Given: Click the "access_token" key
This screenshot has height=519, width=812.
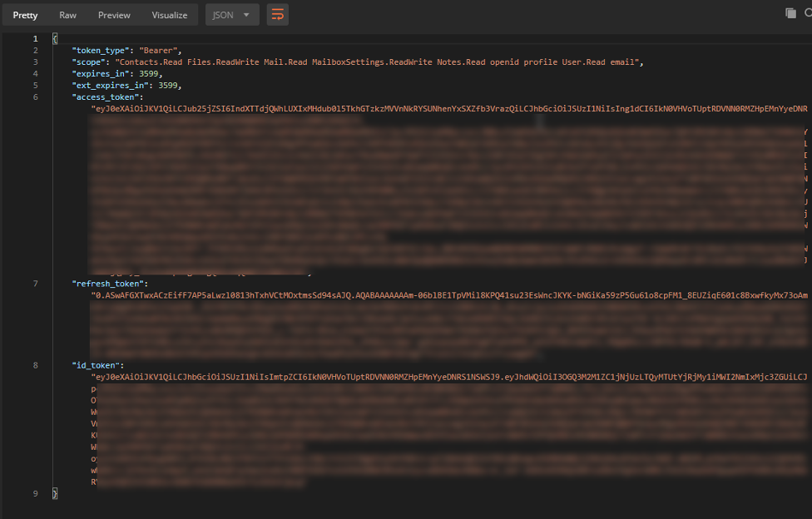Looking at the screenshot, I should [106, 96].
